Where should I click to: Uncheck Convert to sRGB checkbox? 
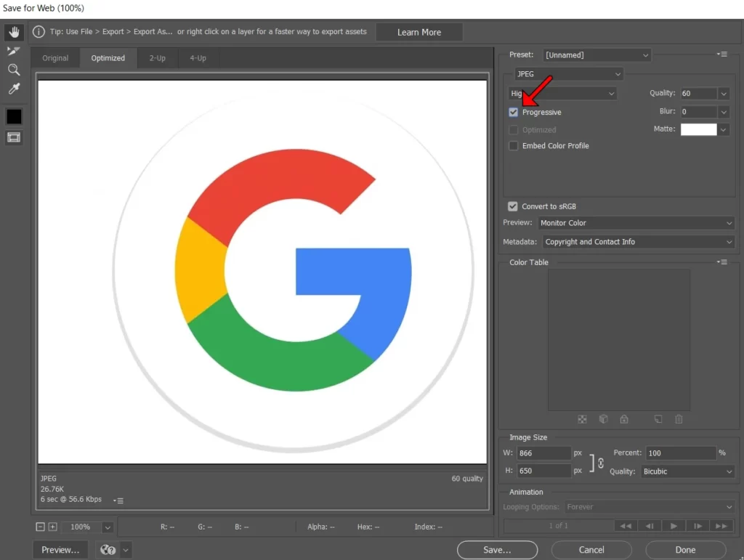click(x=512, y=207)
